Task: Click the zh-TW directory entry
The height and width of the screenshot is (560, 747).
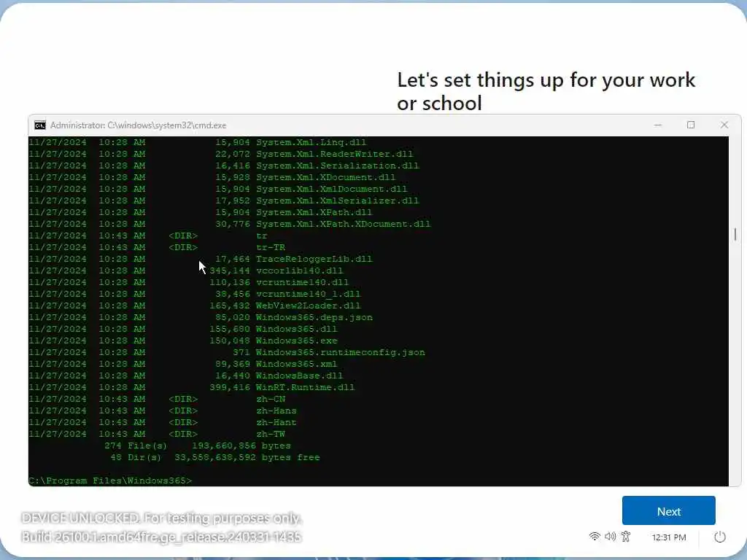Action: tap(271, 434)
